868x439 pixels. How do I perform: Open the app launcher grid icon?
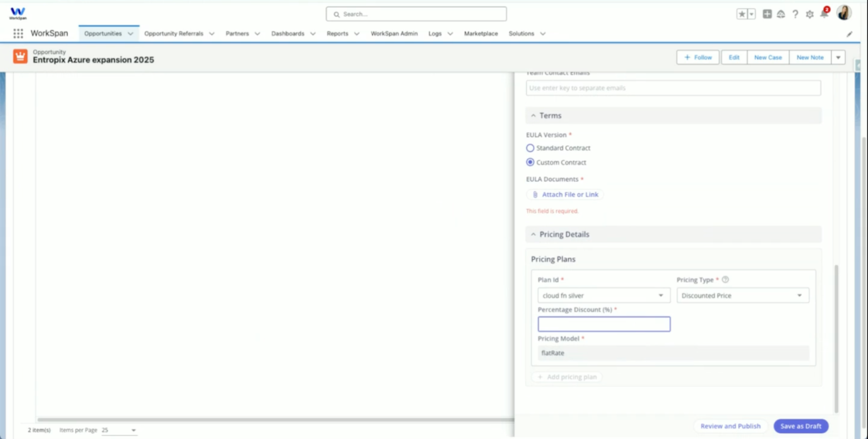pos(18,34)
